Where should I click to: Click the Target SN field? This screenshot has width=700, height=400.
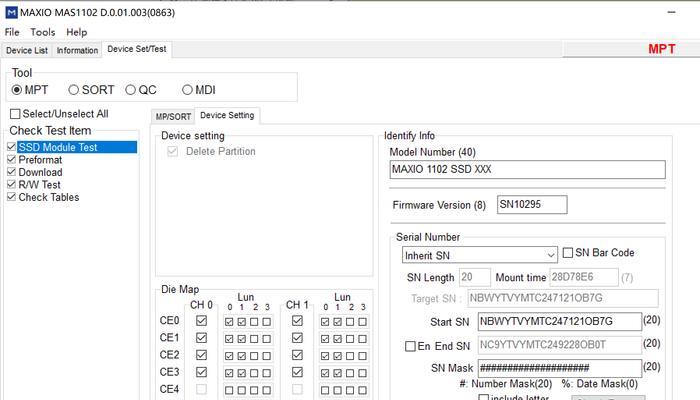click(x=563, y=298)
